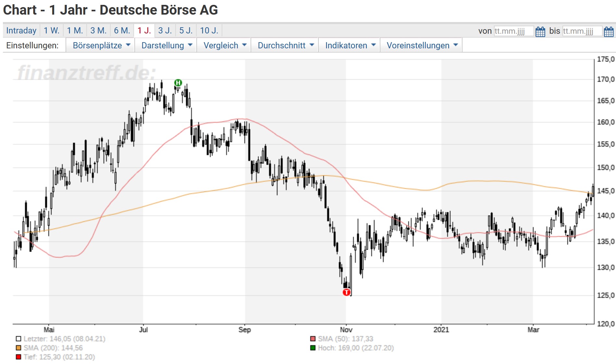Switch to Intraday chart view
This screenshot has height=364, width=616.
pos(21,30)
